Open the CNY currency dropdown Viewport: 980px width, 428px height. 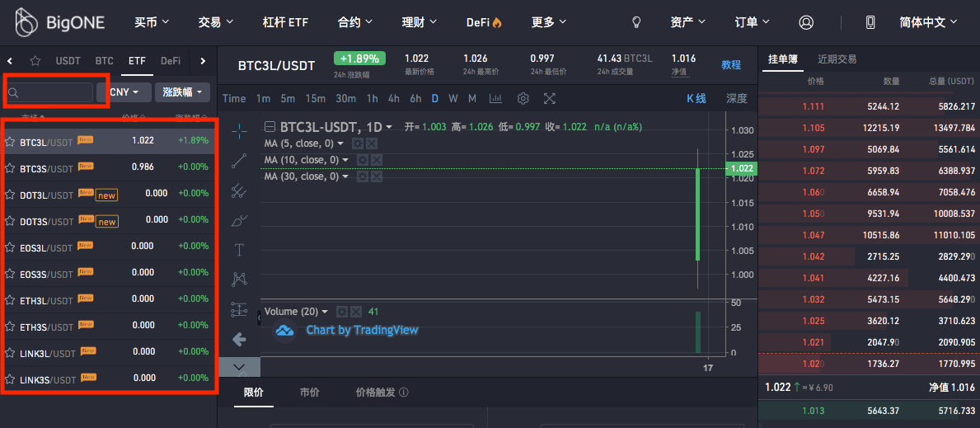124,92
